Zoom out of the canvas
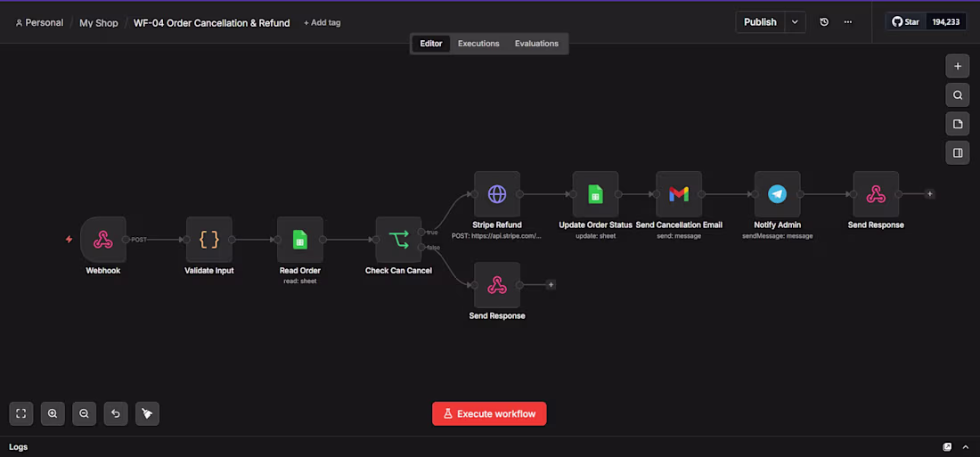 click(84, 413)
